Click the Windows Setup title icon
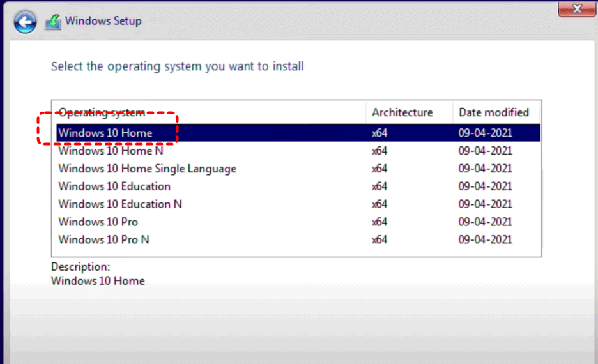Viewport: 598px width, 364px height. (53, 22)
